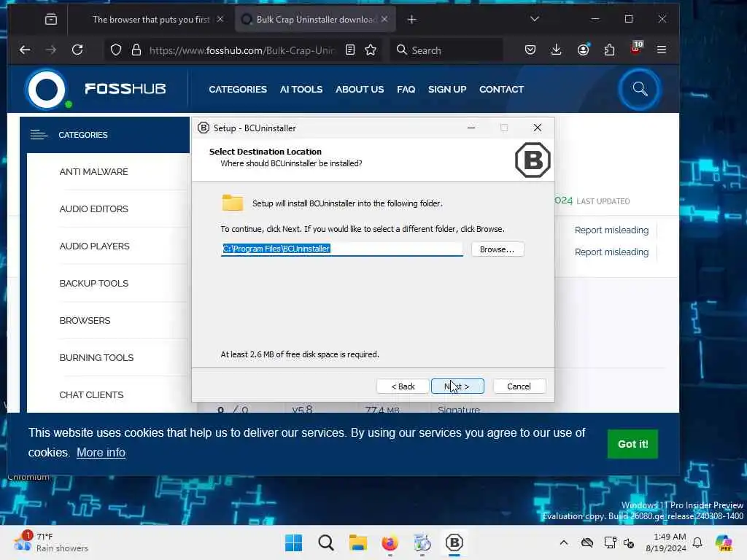Image resolution: width=747 pixels, height=560 pixels.
Task: Click the FossHub round search icon
Action: [640, 89]
